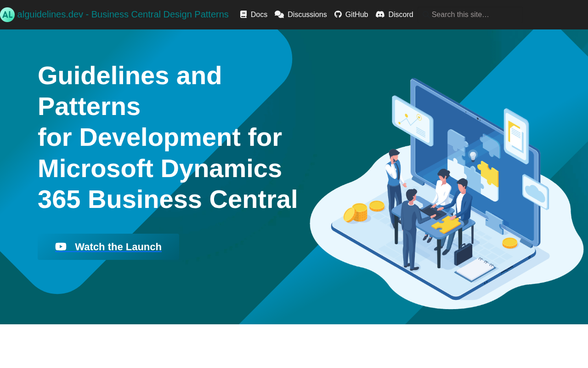Click the briefcase beside the desk

point(463,254)
